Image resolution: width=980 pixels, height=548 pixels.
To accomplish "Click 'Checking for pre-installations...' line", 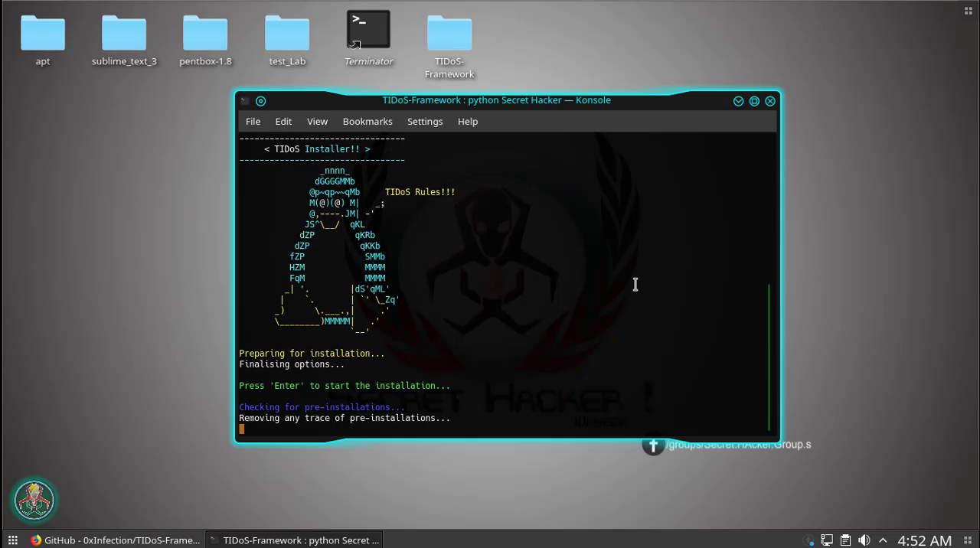I will coord(322,407).
